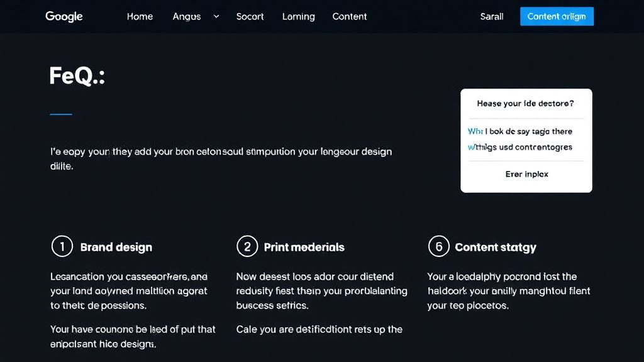This screenshot has width=644, height=362.
Task: Select circled number 1 icon beside Brand design
Action: [x=62, y=246]
